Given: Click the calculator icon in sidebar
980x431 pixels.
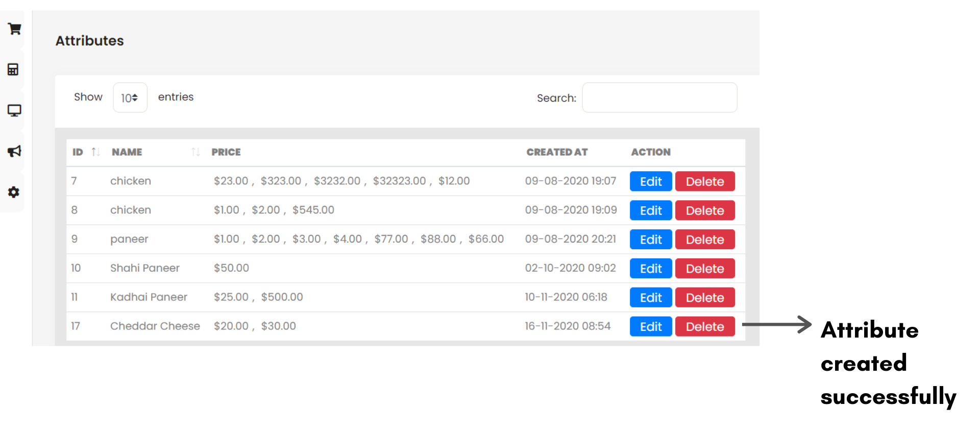Looking at the screenshot, I should click(13, 69).
